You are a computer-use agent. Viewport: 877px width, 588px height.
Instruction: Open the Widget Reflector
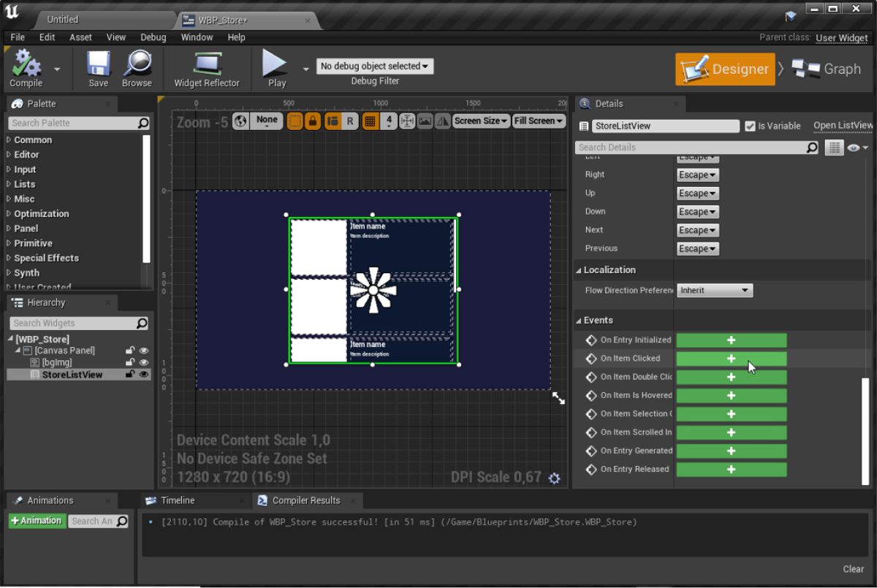coord(206,64)
